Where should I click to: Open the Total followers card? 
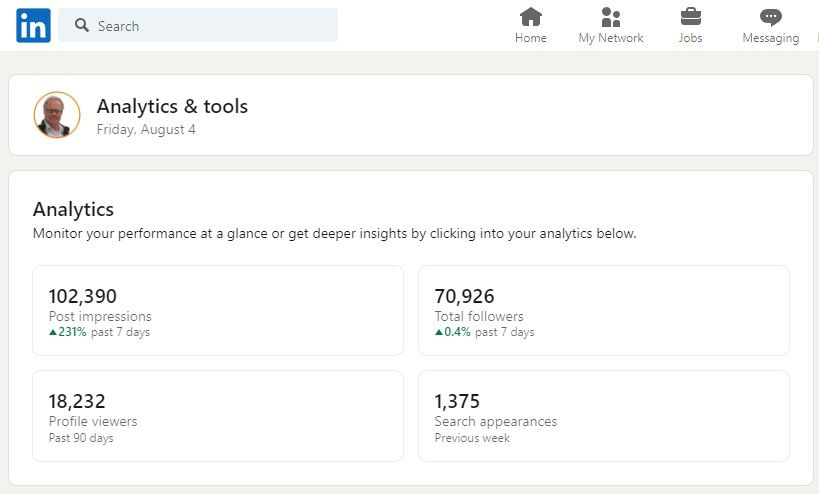(604, 311)
